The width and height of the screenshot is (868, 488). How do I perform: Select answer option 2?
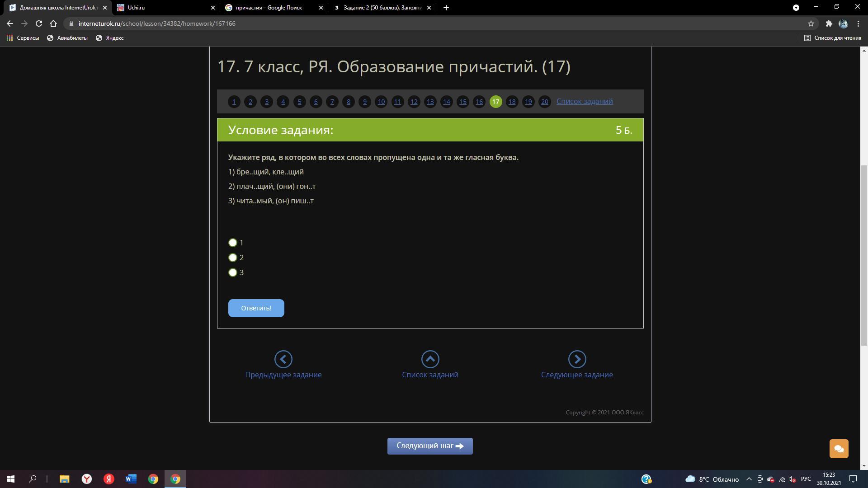[x=233, y=258]
